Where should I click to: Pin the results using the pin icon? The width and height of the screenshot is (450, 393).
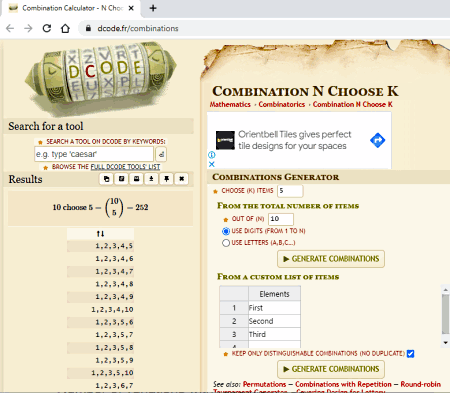[x=166, y=179]
